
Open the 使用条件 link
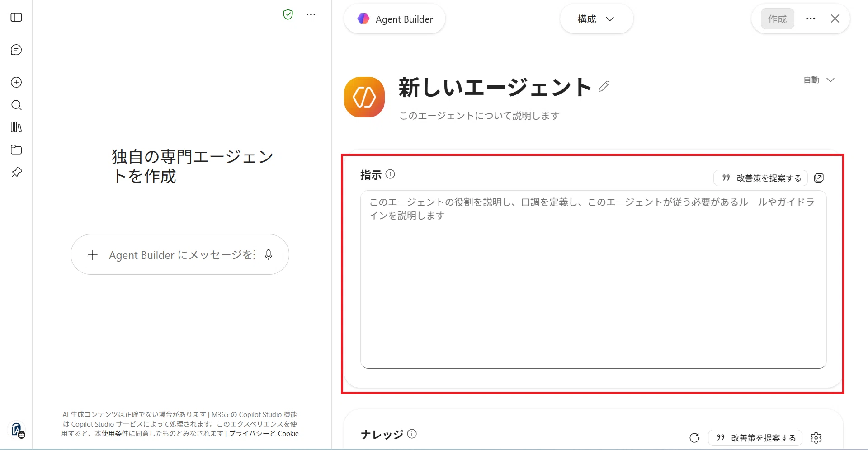115,434
